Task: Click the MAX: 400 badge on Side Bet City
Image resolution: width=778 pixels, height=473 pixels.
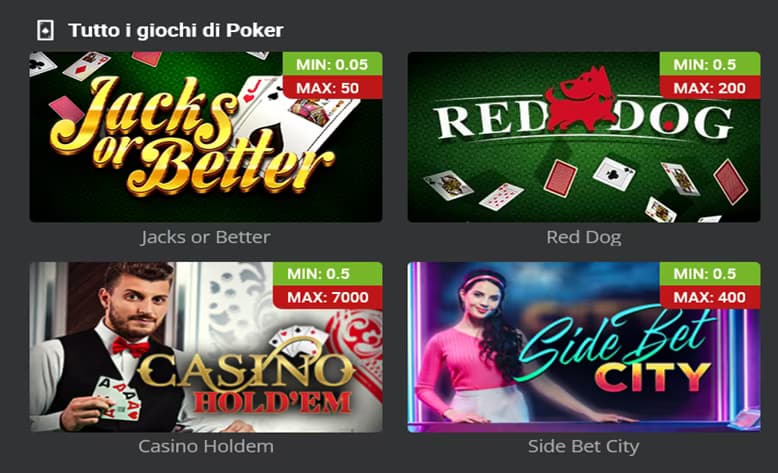Action: tap(710, 297)
